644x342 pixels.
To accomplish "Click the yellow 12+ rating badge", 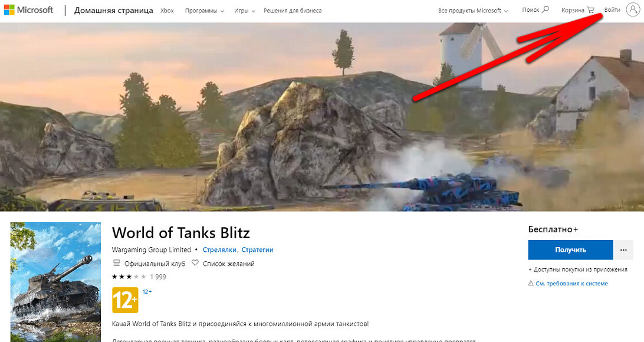I will (x=125, y=300).
